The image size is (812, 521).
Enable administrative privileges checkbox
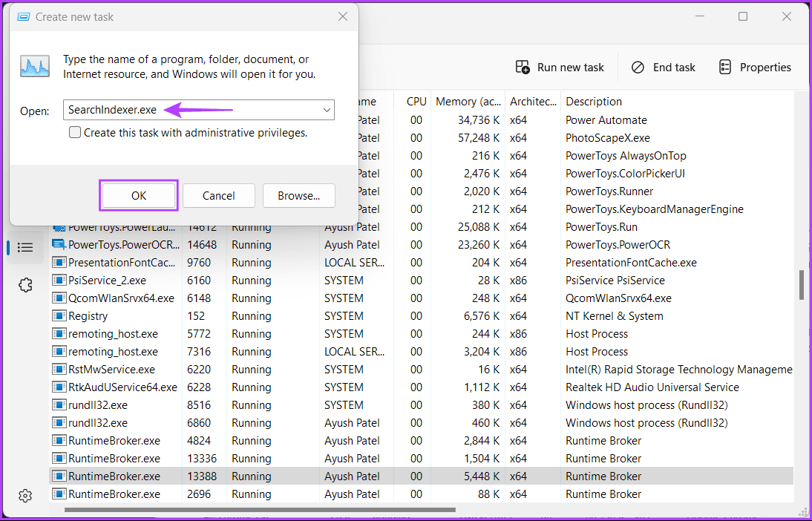(x=75, y=133)
